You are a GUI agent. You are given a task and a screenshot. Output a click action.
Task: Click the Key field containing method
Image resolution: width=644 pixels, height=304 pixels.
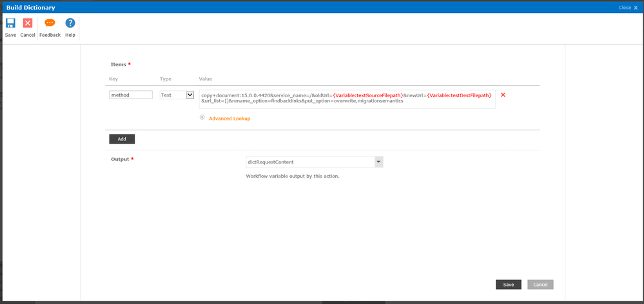[x=131, y=95]
